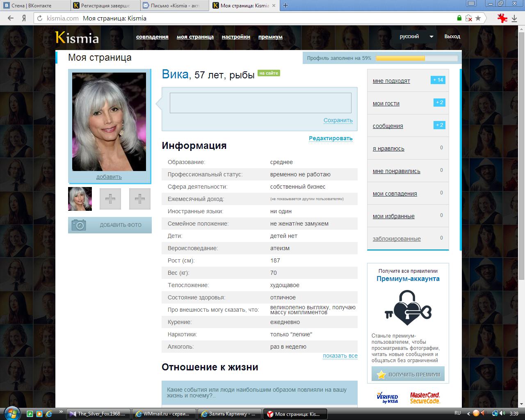Switch to Регистрация заверше tab
Viewport: 525px width, 420px height.
[x=105, y=5]
